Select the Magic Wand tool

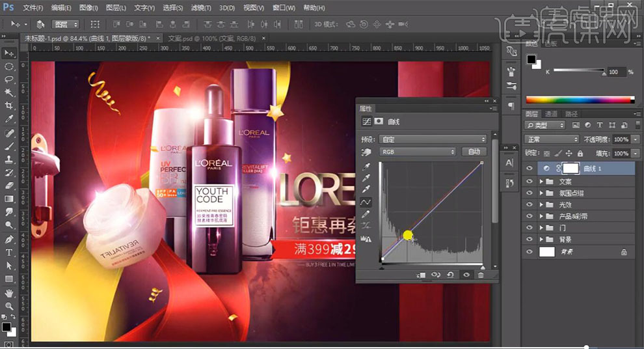[8, 92]
